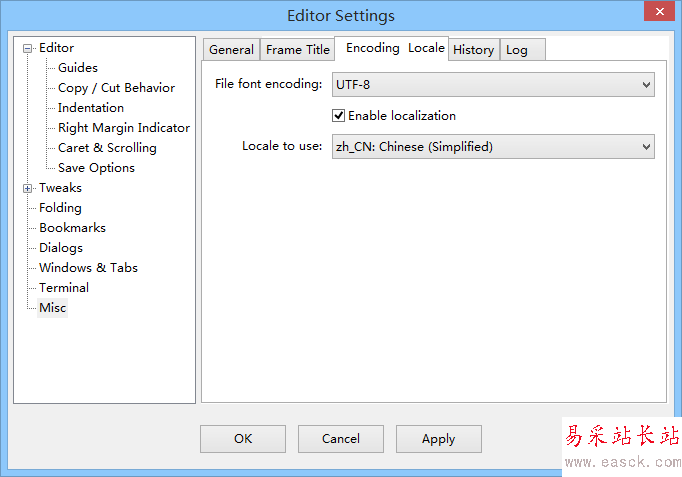Open Indentation settings in the tree
Viewport: 682px width, 477px height.
[x=91, y=108]
